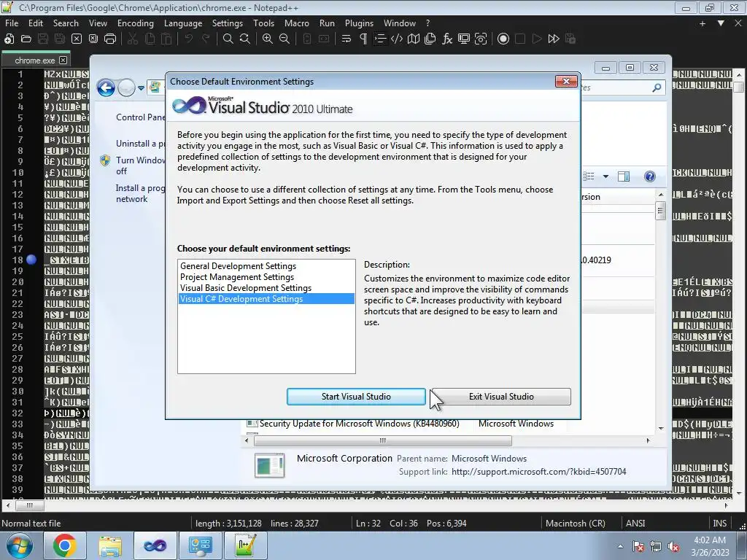
Task: Click Uninstall a program link in Control Panel
Action: click(141, 144)
